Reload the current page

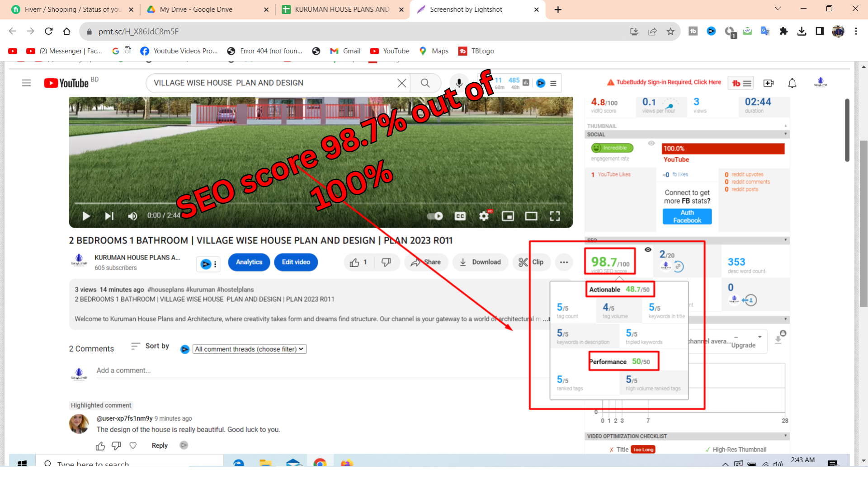coord(48,31)
